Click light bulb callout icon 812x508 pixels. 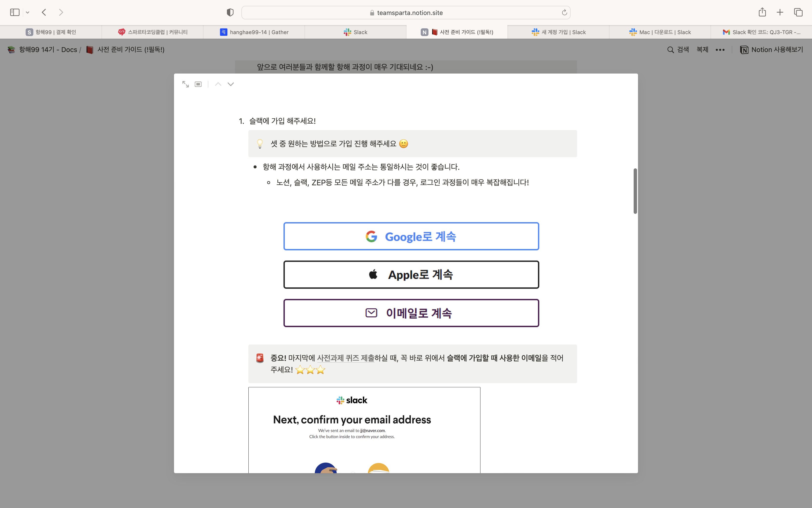click(260, 144)
